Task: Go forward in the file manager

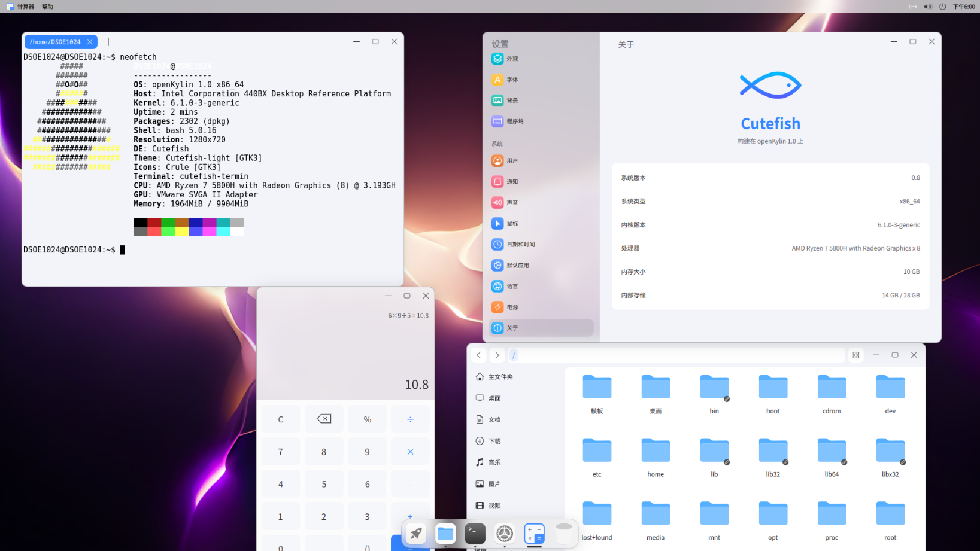Action: (497, 355)
